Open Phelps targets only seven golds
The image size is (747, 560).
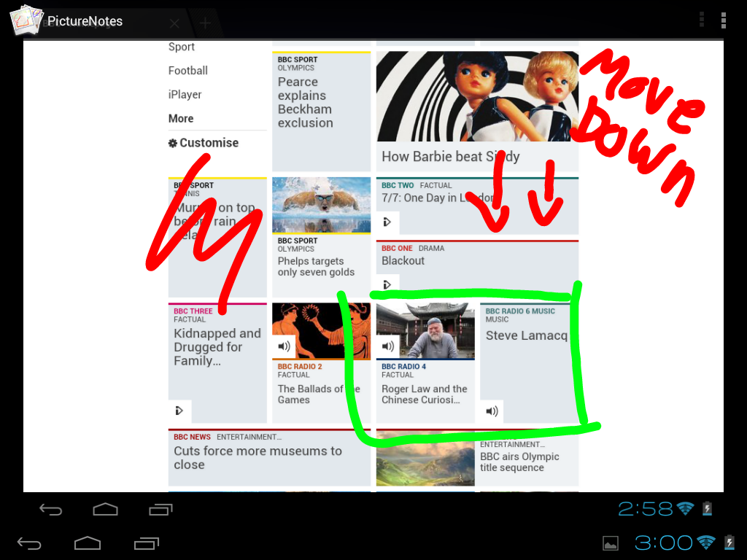point(317,267)
